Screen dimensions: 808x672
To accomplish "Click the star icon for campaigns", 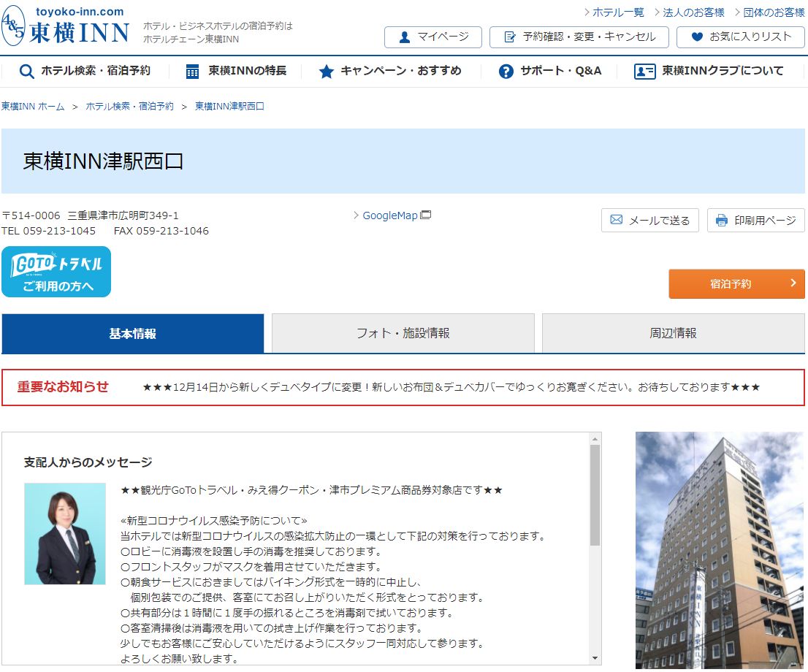I will [326, 71].
